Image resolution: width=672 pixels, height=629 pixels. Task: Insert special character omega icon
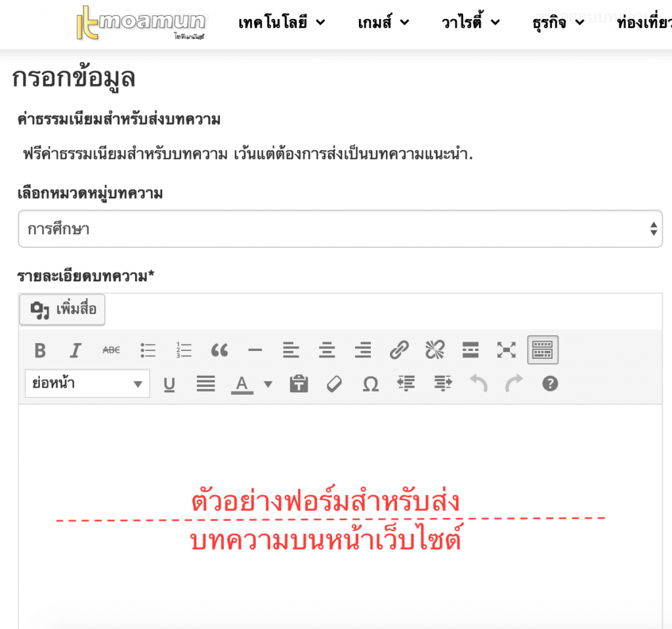click(371, 384)
